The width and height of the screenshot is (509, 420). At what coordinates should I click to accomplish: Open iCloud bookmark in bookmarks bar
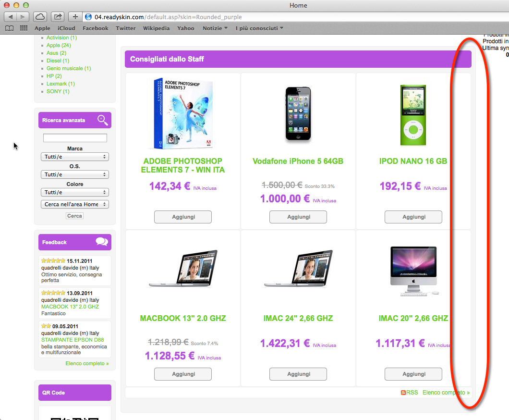tap(66, 28)
